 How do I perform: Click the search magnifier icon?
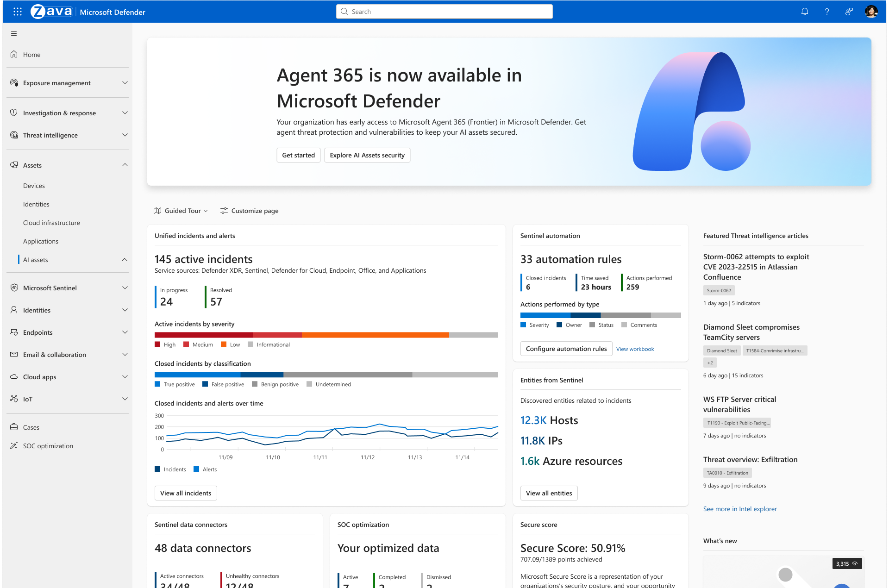pyautogui.click(x=344, y=12)
